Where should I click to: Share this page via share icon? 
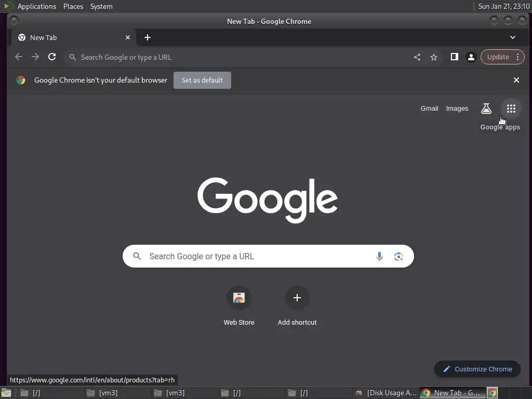click(x=417, y=57)
